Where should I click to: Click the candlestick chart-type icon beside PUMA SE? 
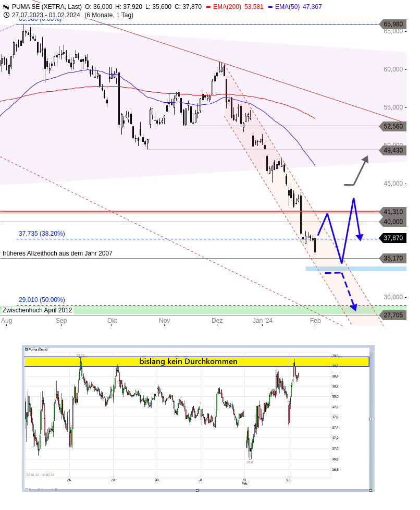coord(6,6)
